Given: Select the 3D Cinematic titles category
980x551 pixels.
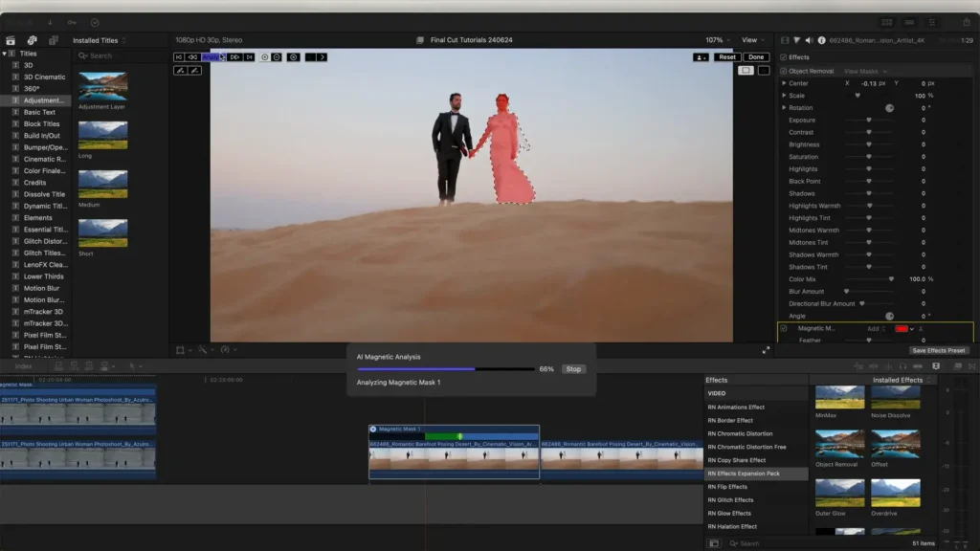Looking at the screenshot, I should [44, 77].
